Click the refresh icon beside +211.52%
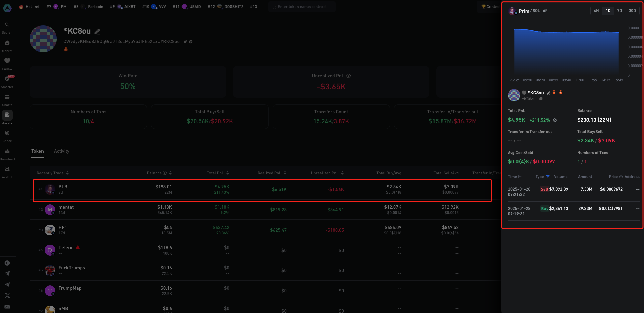 (x=555, y=120)
